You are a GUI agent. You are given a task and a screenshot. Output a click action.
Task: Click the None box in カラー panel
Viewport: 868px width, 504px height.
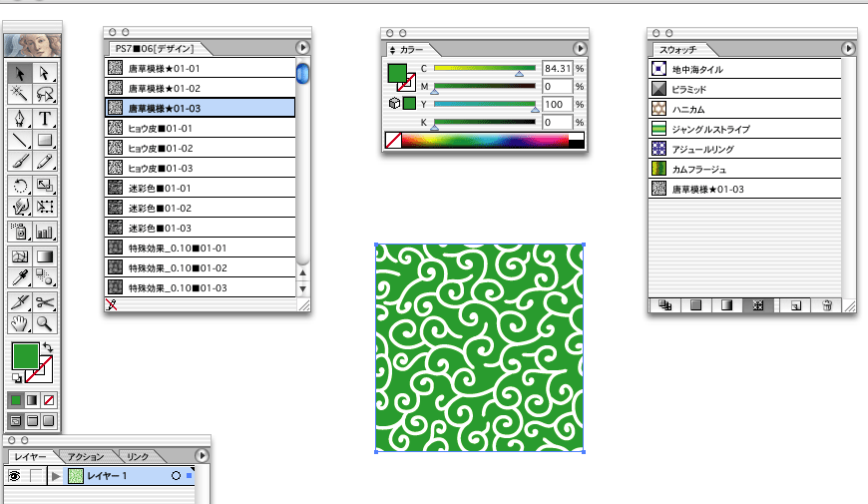point(393,140)
